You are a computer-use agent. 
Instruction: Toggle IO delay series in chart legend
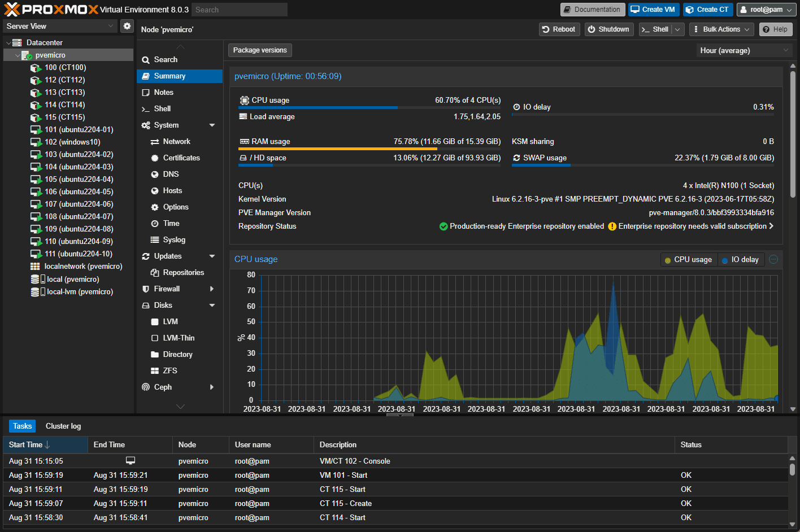(x=741, y=260)
